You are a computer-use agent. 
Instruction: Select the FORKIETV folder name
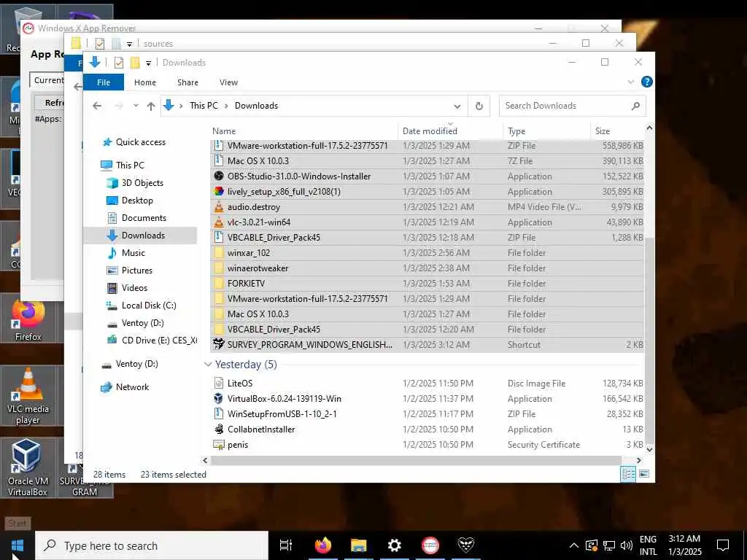246,284
